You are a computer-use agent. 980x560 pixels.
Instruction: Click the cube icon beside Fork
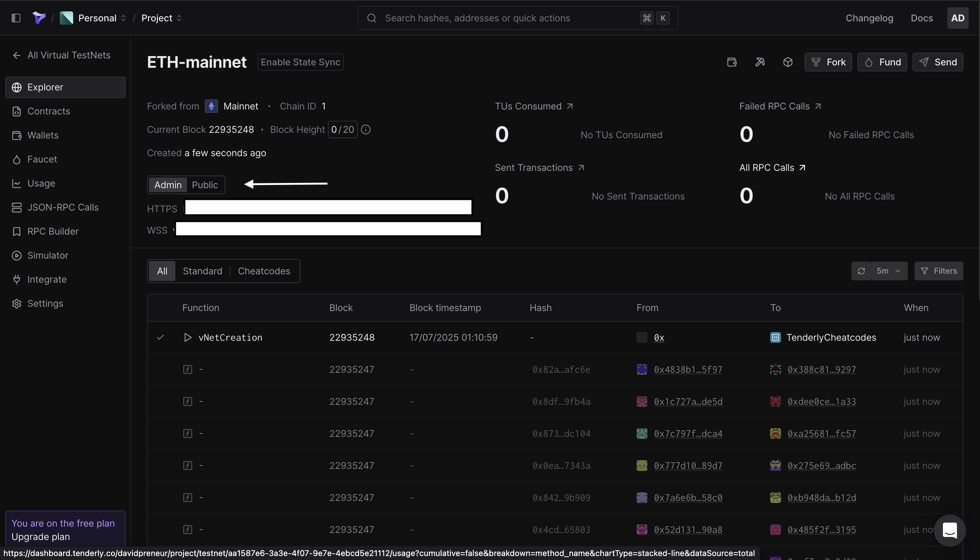pyautogui.click(x=788, y=62)
